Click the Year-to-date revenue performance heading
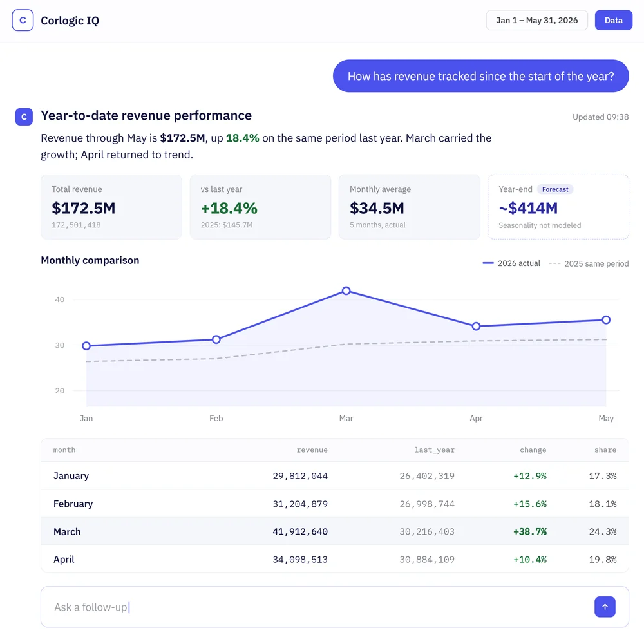 coord(146,116)
